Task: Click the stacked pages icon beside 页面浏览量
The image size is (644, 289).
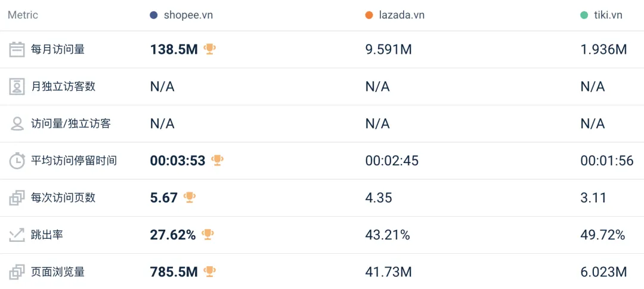Action: 17,272
